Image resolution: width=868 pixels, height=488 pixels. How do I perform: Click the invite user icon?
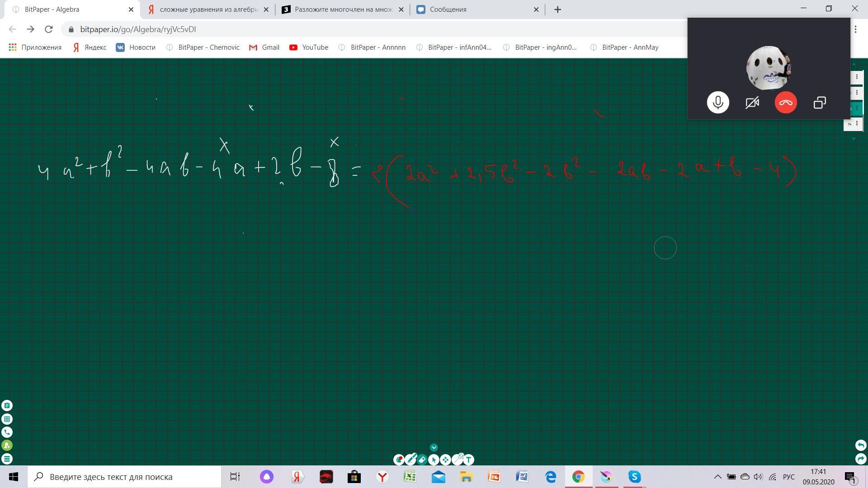click(7, 446)
